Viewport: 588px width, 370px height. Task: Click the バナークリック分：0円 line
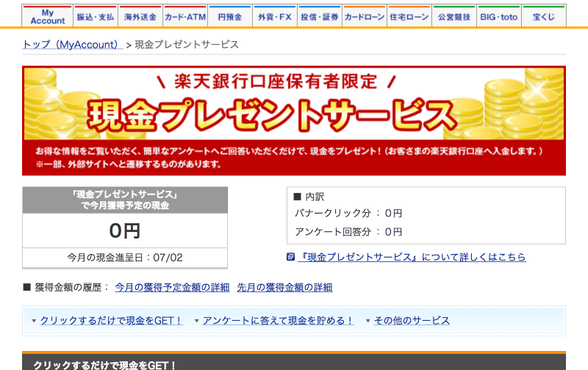[x=348, y=213]
